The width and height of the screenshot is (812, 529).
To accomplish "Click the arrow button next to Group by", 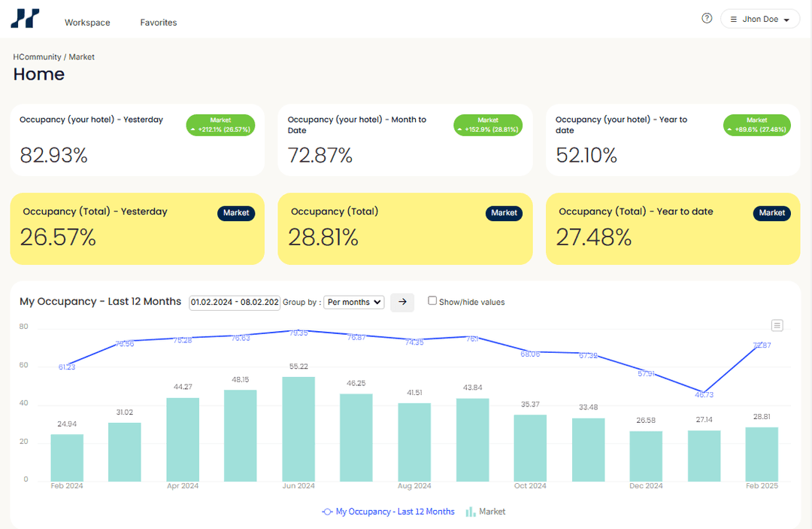I will pos(402,302).
